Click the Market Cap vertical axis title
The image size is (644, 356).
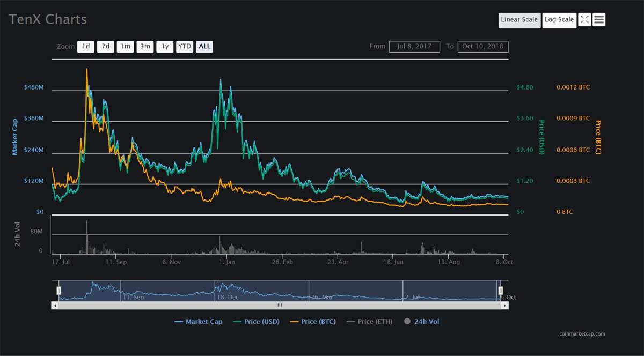tap(15, 137)
